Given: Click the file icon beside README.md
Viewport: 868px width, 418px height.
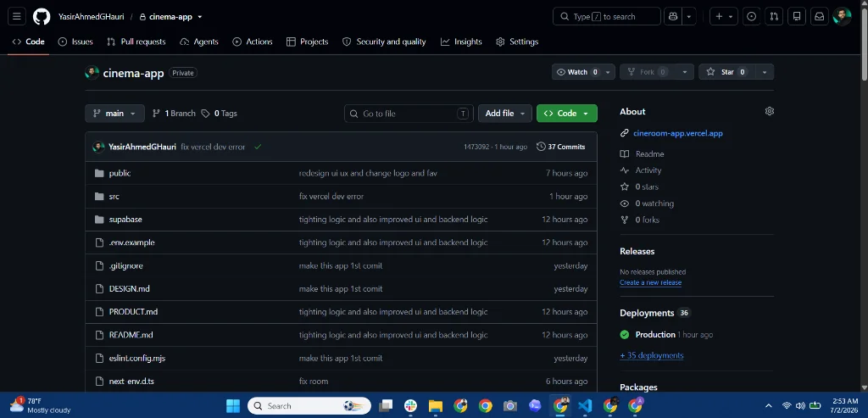Looking at the screenshot, I should pyautogui.click(x=99, y=335).
